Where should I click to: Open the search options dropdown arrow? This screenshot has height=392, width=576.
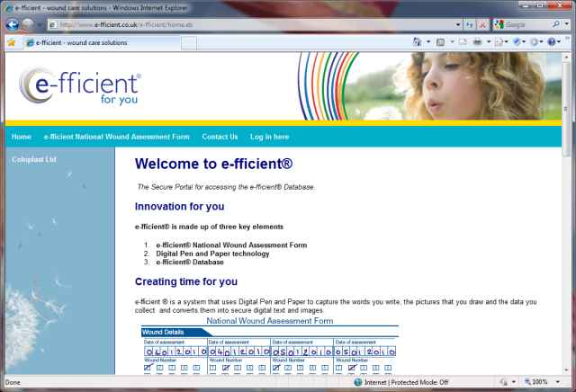(566, 24)
